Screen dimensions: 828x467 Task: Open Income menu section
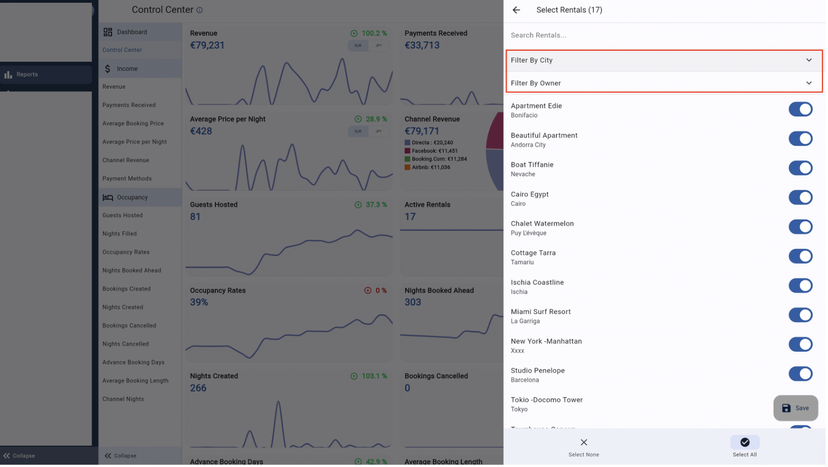(x=140, y=69)
